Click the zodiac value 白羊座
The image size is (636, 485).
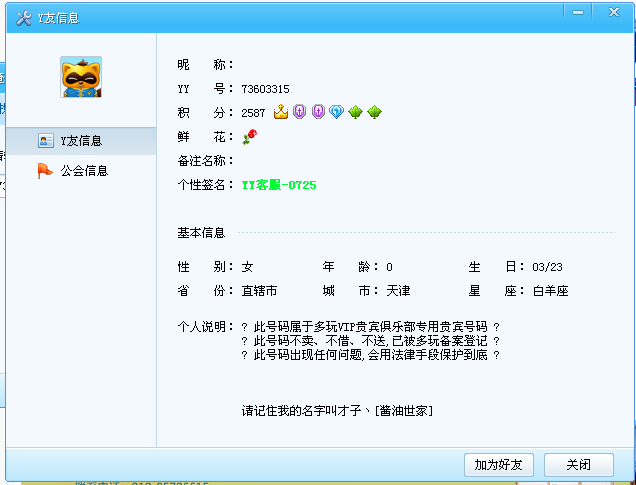pyautogui.click(x=550, y=291)
